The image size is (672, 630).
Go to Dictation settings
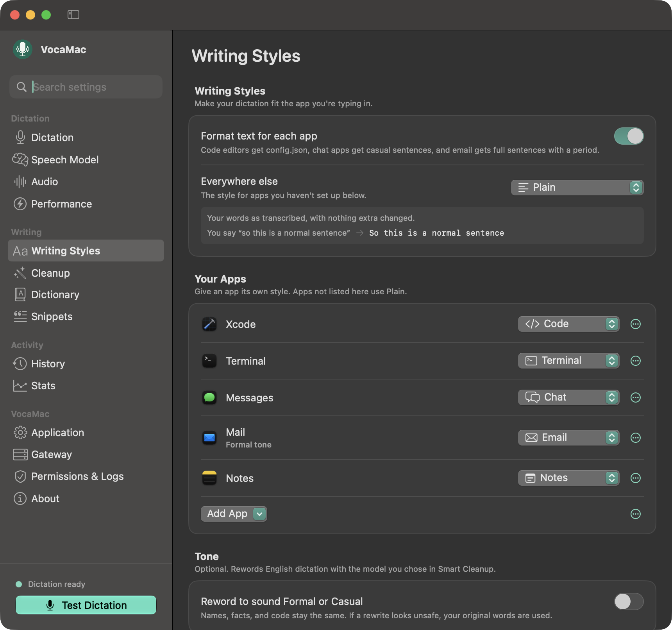(x=86, y=138)
